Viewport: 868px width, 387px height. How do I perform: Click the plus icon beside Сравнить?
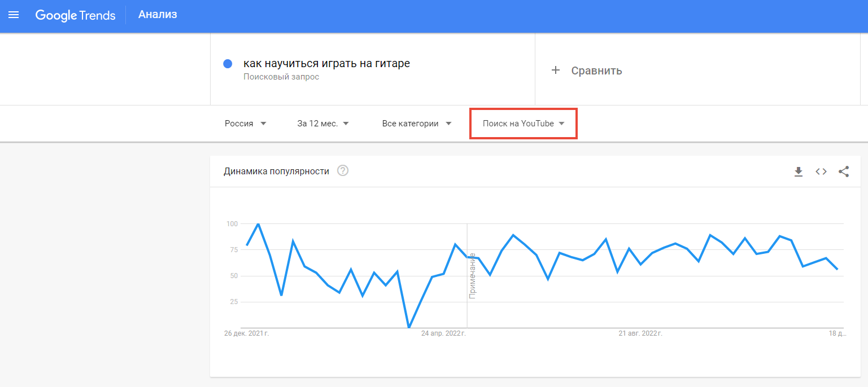point(556,70)
